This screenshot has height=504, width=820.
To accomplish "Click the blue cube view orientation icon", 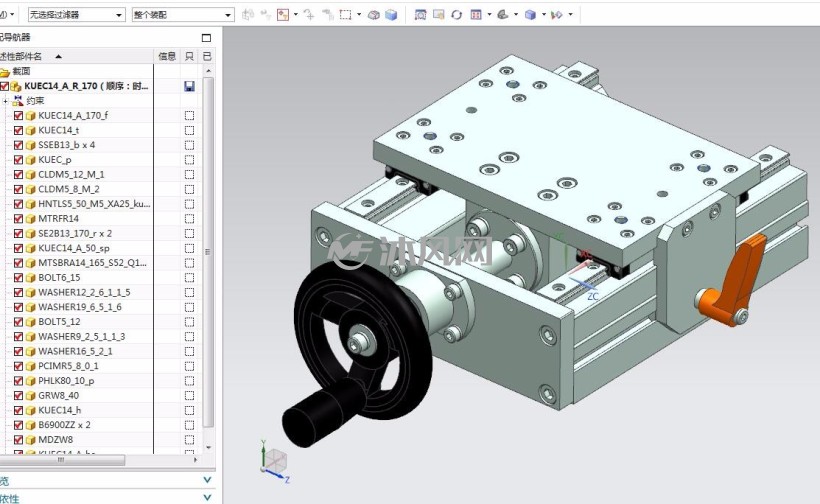I will click(x=530, y=15).
